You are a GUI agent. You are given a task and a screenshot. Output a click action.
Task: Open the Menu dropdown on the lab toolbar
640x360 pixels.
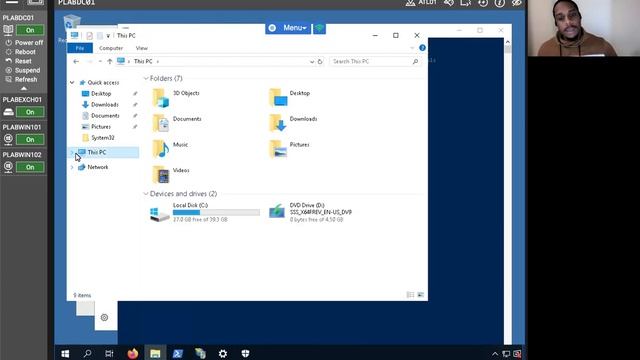click(288, 28)
